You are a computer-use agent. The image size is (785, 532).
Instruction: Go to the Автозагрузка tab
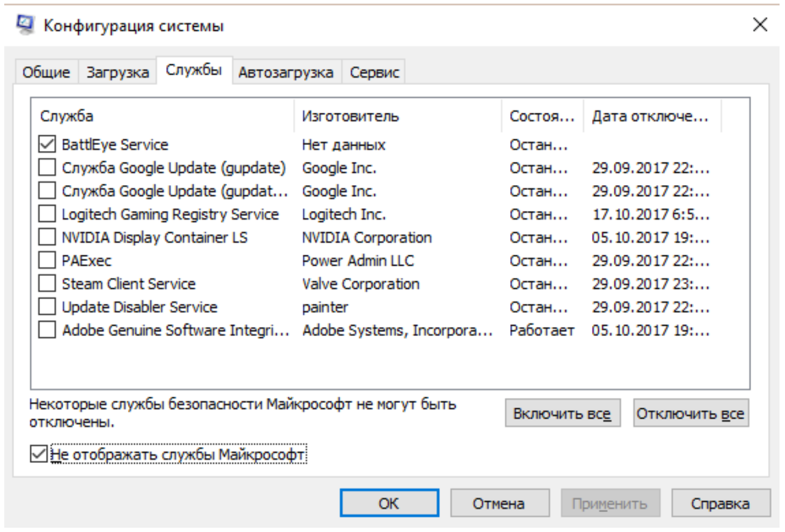tap(286, 73)
